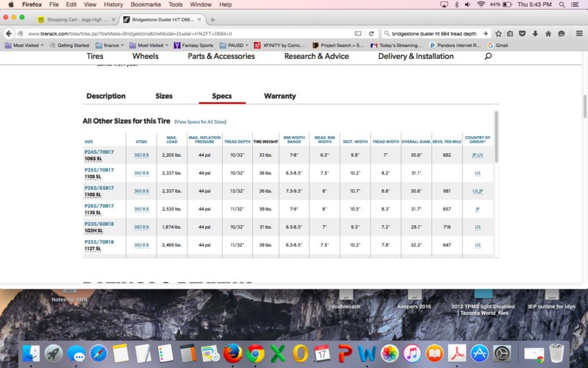Image resolution: width=588 pixels, height=368 pixels.
Task: Open the Fantasy Sports bookmark
Action: [193, 45]
